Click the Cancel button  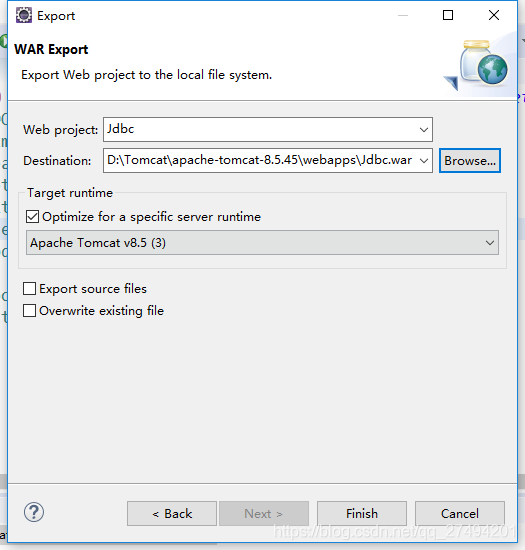pos(460,514)
